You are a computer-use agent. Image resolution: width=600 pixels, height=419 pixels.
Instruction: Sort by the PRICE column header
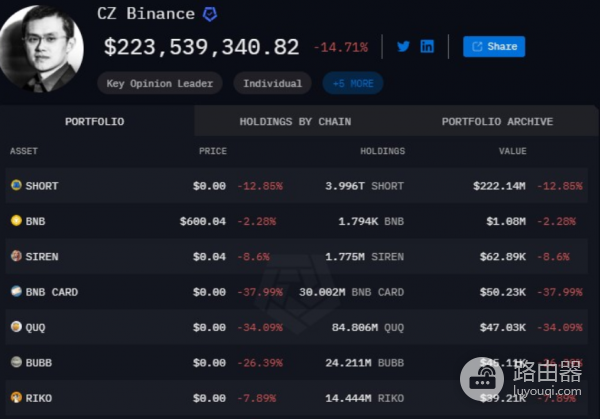pyautogui.click(x=212, y=151)
